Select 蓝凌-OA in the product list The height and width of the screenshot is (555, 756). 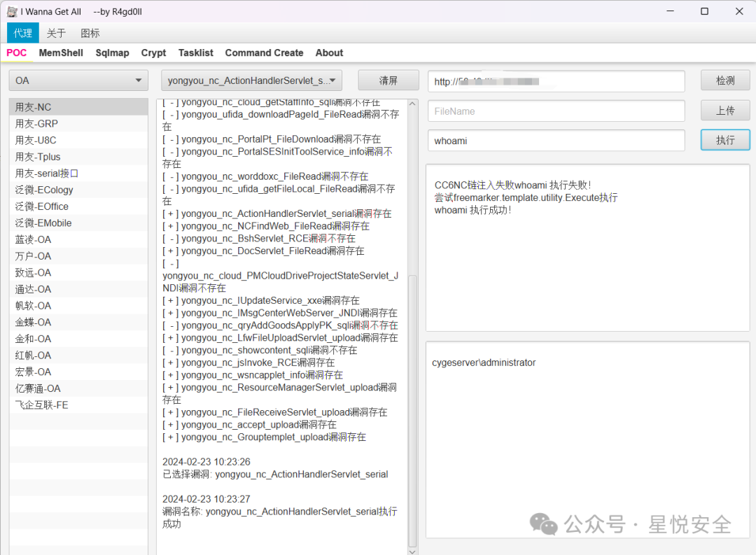[x=78, y=239]
